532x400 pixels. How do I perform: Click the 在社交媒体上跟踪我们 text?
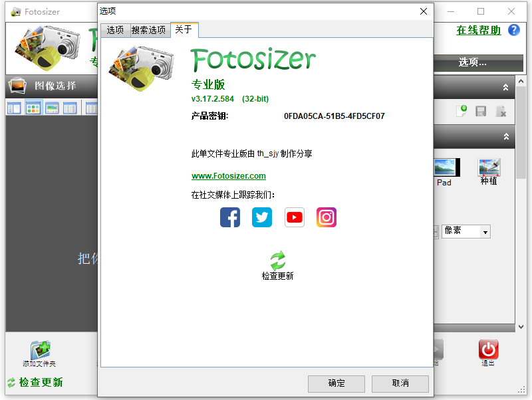click(x=233, y=195)
